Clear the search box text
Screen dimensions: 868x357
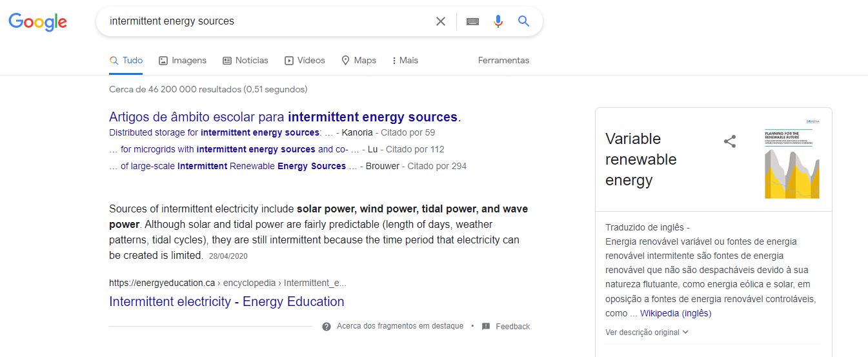tap(441, 21)
